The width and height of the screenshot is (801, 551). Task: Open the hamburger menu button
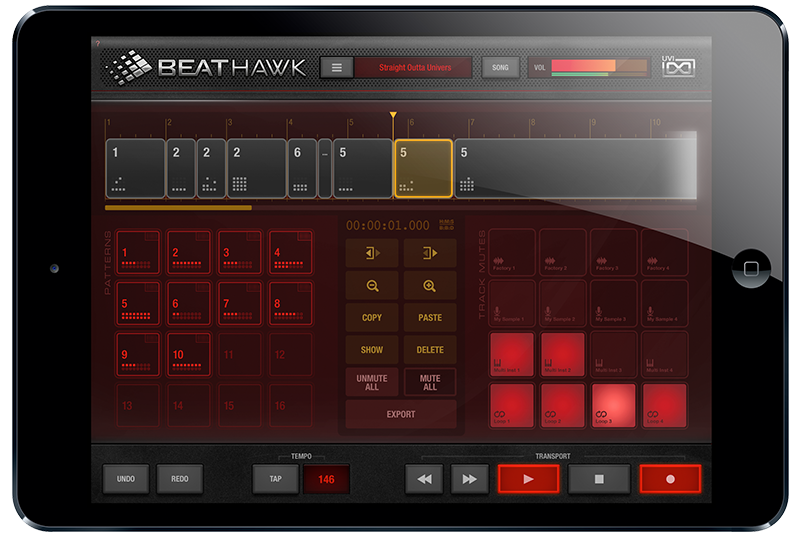coord(337,68)
